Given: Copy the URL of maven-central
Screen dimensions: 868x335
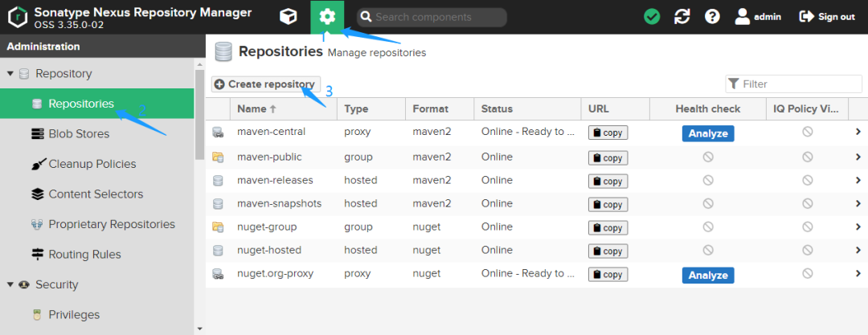Looking at the screenshot, I should click(x=608, y=133).
